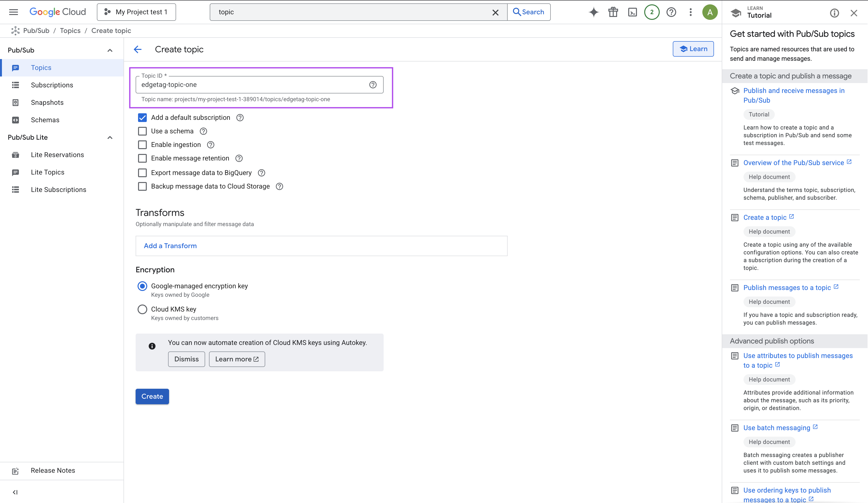The width and height of the screenshot is (868, 503).
Task: Click the notifications badge showing 2
Action: coord(652,12)
